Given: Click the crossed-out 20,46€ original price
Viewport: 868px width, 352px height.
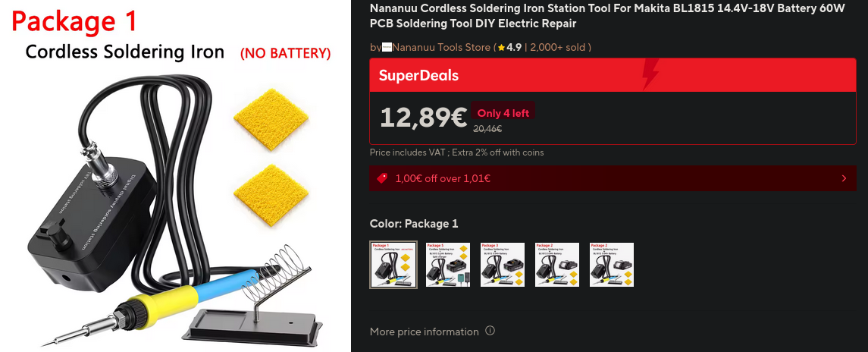Looking at the screenshot, I should click(x=487, y=129).
